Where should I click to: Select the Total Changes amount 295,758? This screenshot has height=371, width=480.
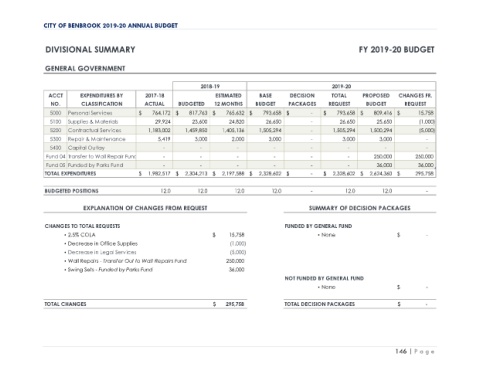click(x=236, y=304)
